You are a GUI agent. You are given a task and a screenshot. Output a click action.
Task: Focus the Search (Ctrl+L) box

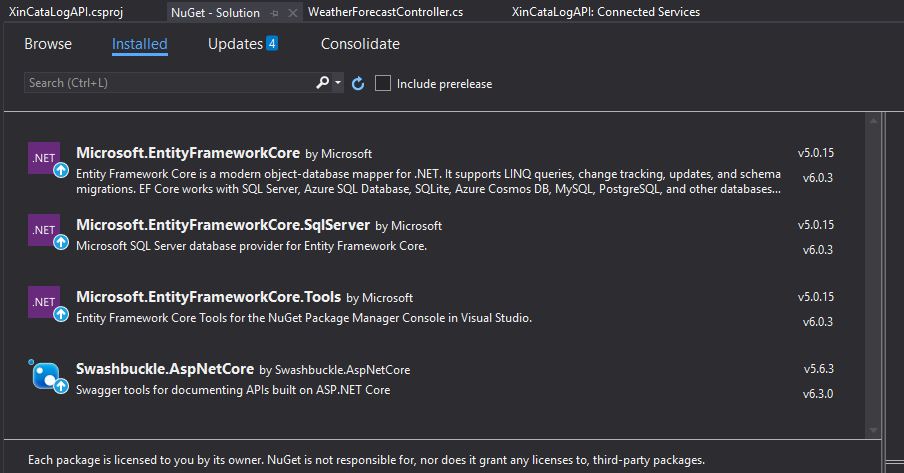[169, 83]
